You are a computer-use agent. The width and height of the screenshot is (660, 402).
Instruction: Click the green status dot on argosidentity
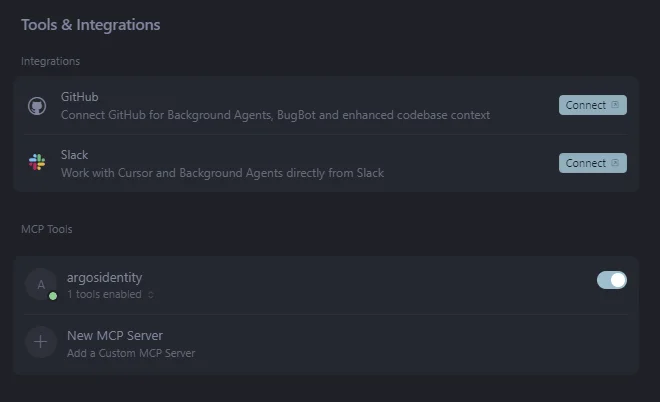pos(53,296)
